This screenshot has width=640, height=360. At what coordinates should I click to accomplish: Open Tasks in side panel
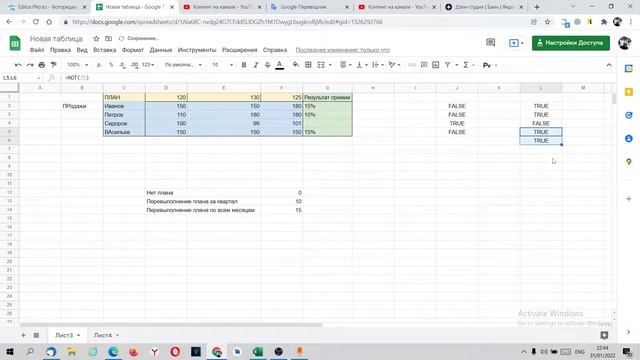[x=629, y=115]
